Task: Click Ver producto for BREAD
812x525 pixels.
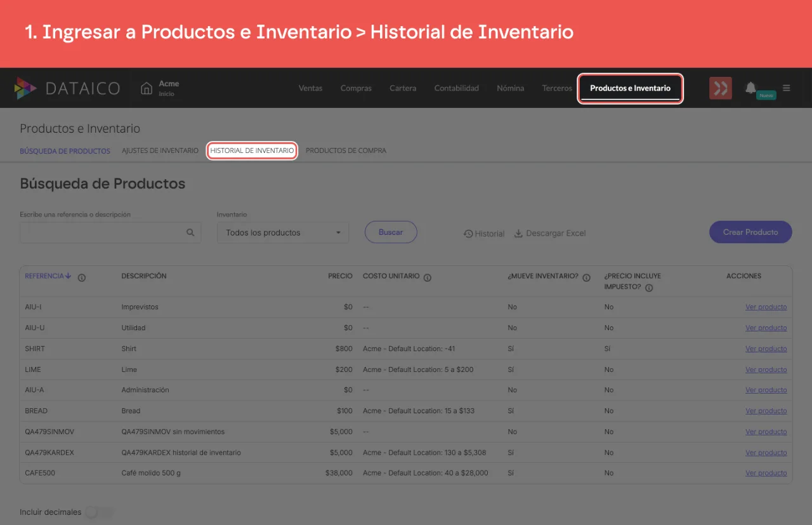Action: [766, 411]
